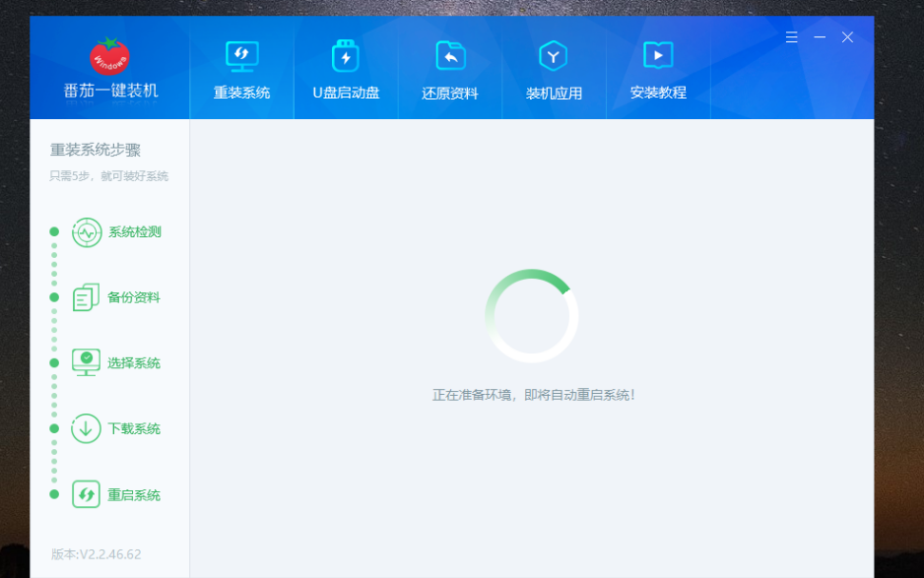924x578 pixels.
Task: Switch to the 还原资料 tab label
Action: pos(450,94)
